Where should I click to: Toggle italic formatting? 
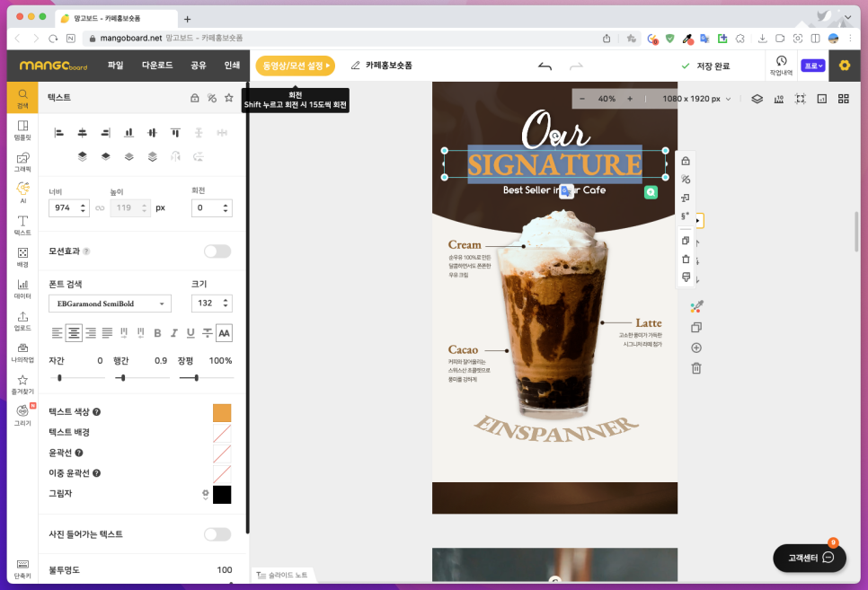(173, 332)
